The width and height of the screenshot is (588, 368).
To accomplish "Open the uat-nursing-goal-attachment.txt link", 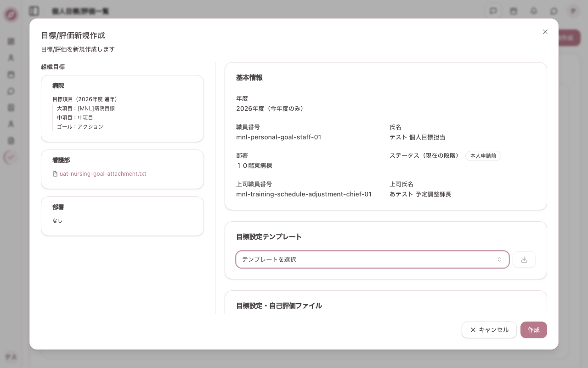I will pos(103,174).
